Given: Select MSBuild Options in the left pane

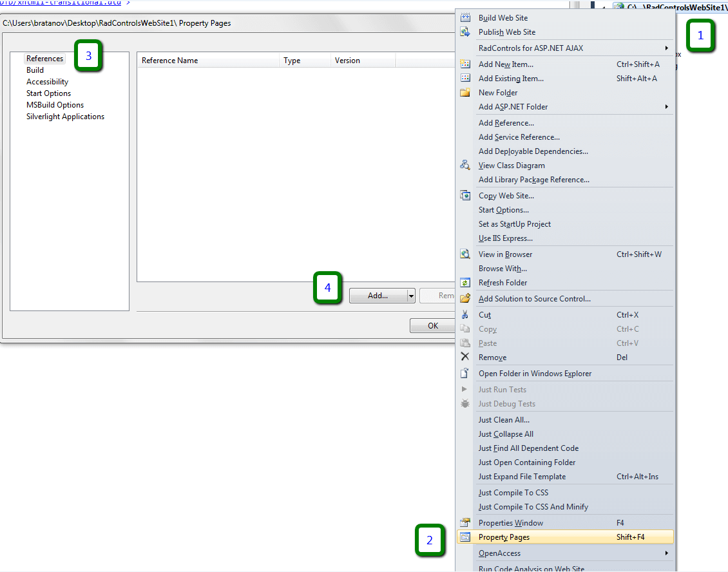Looking at the screenshot, I should click(55, 105).
